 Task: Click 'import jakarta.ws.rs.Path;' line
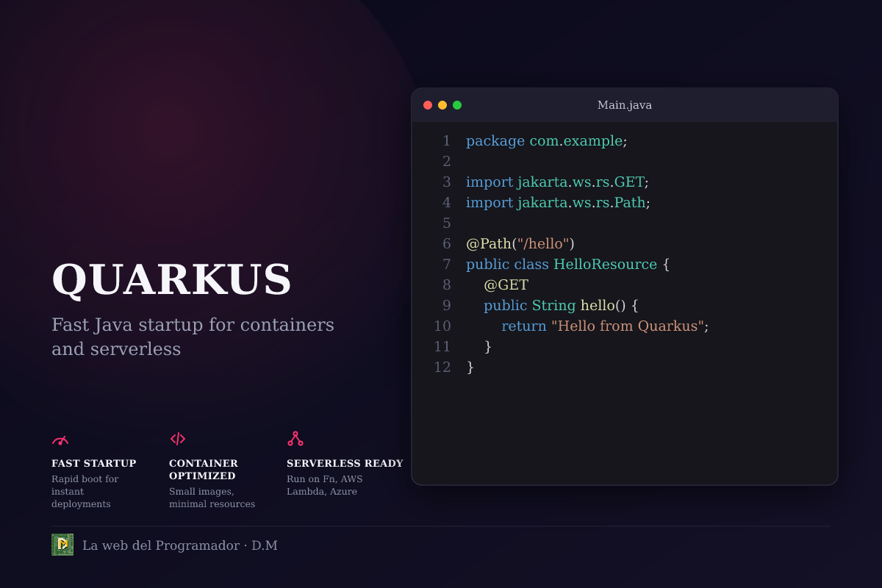[x=558, y=203]
